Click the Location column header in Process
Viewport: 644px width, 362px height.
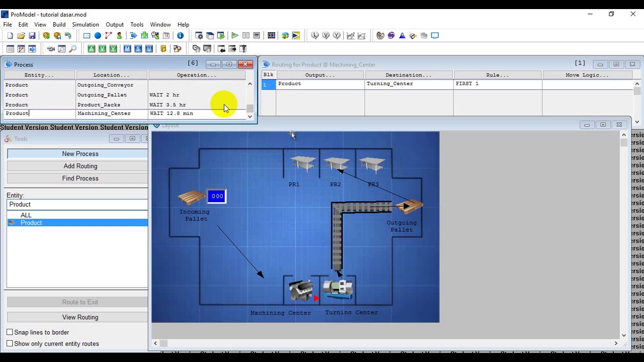coord(111,75)
